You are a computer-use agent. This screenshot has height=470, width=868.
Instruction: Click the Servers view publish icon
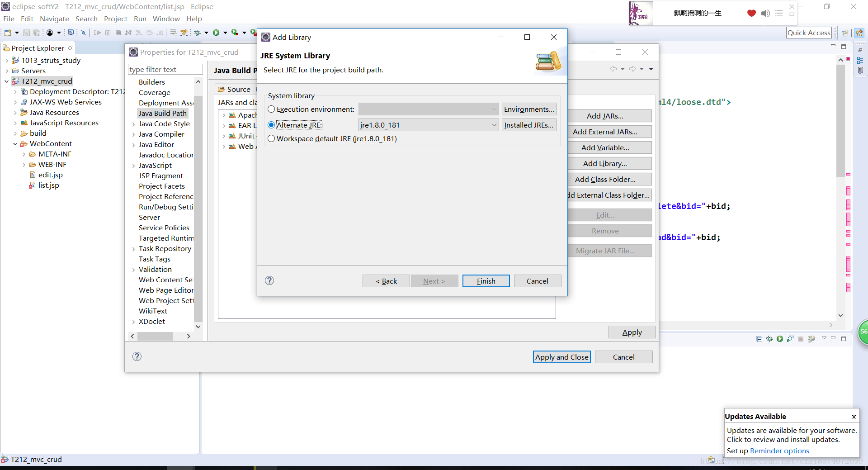click(811, 339)
